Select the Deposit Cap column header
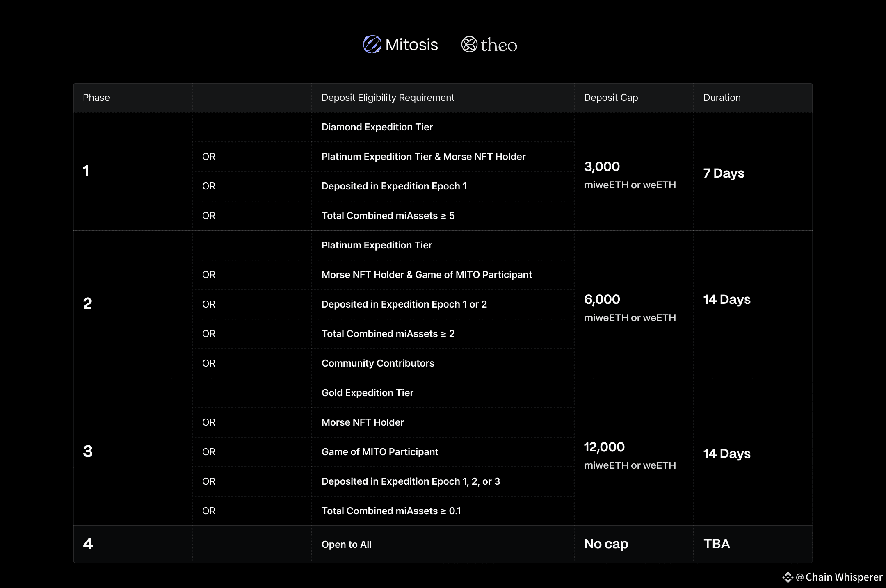Viewport: 886px width, 588px height. click(611, 98)
